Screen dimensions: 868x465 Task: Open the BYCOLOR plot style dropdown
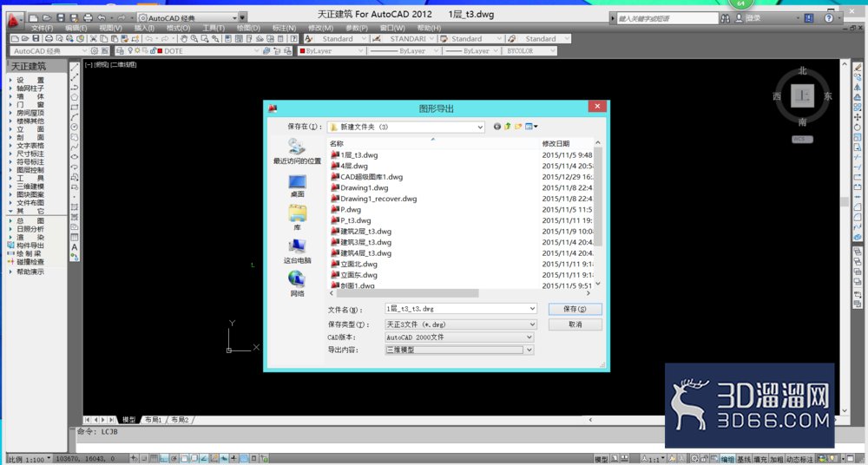point(529,51)
